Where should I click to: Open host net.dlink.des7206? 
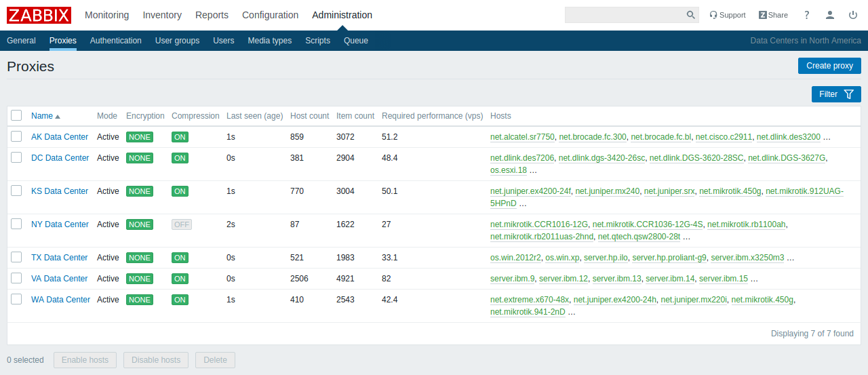click(522, 158)
